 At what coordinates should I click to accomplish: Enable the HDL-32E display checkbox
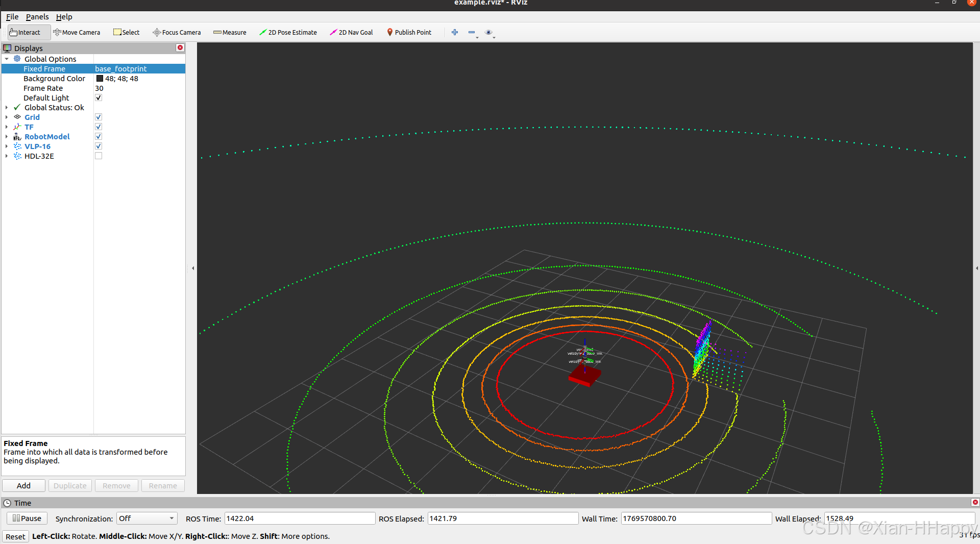(x=99, y=156)
